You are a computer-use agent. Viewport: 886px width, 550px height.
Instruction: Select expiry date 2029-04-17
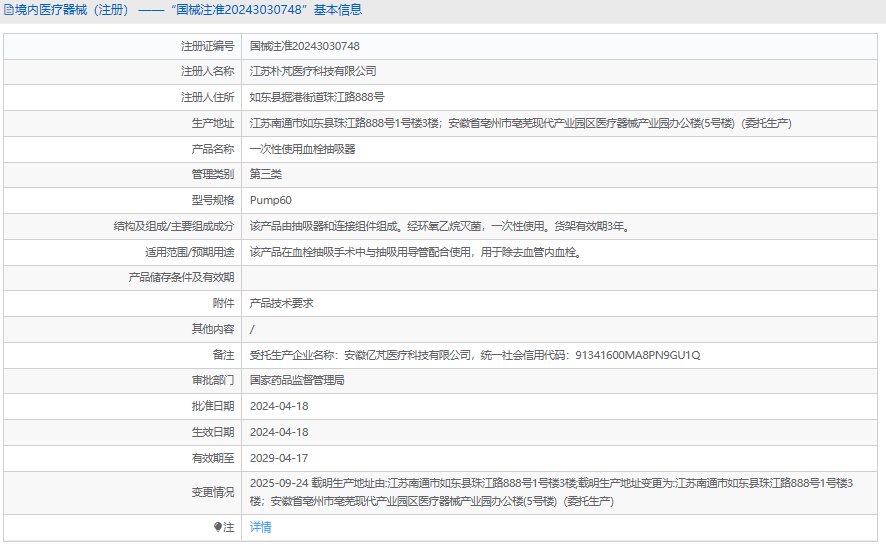tap(279, 458)
